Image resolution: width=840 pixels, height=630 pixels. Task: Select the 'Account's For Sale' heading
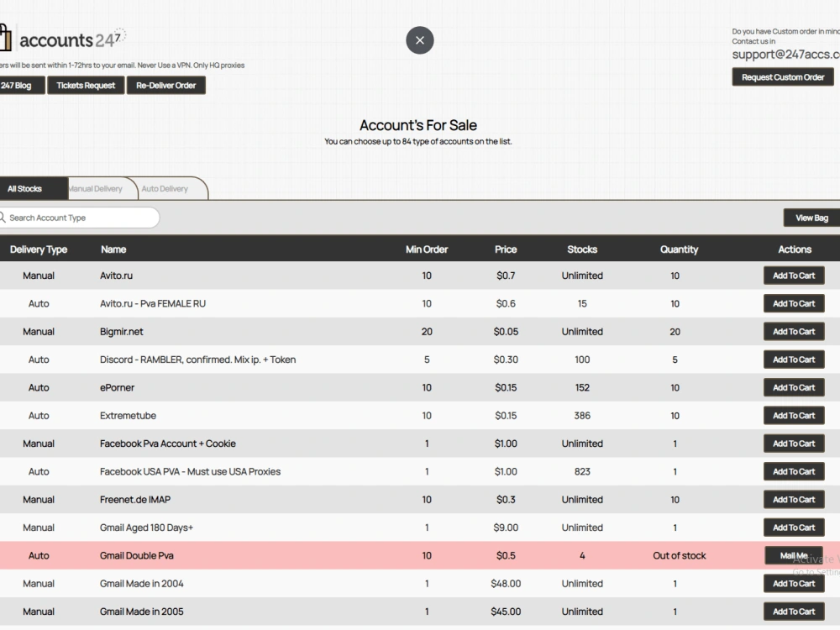coord(417,125)
